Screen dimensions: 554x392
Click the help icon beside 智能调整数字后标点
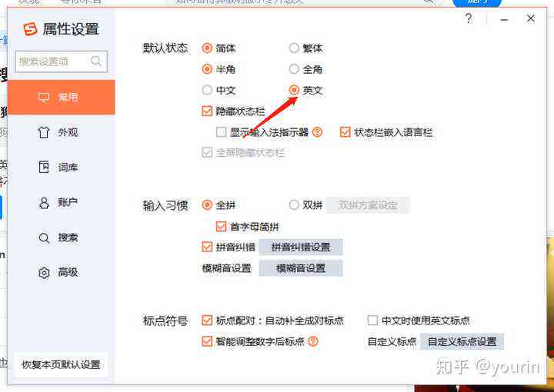point(313,341)
